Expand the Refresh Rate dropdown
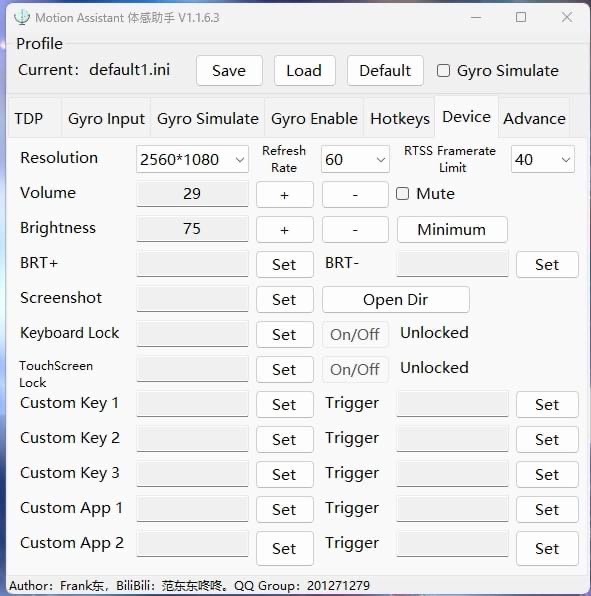The height and width of the screenshot is (596, 591). pos(355,159)
